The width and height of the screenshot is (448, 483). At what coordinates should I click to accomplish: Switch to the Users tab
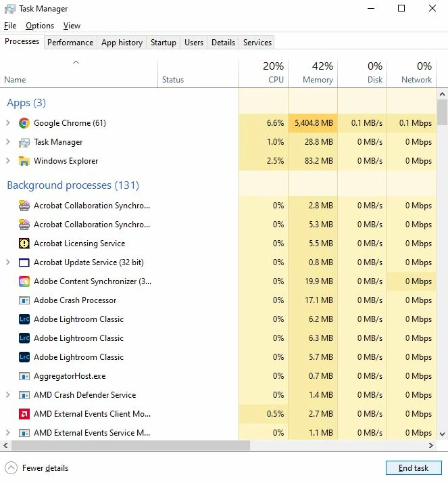tap(194, 43)
